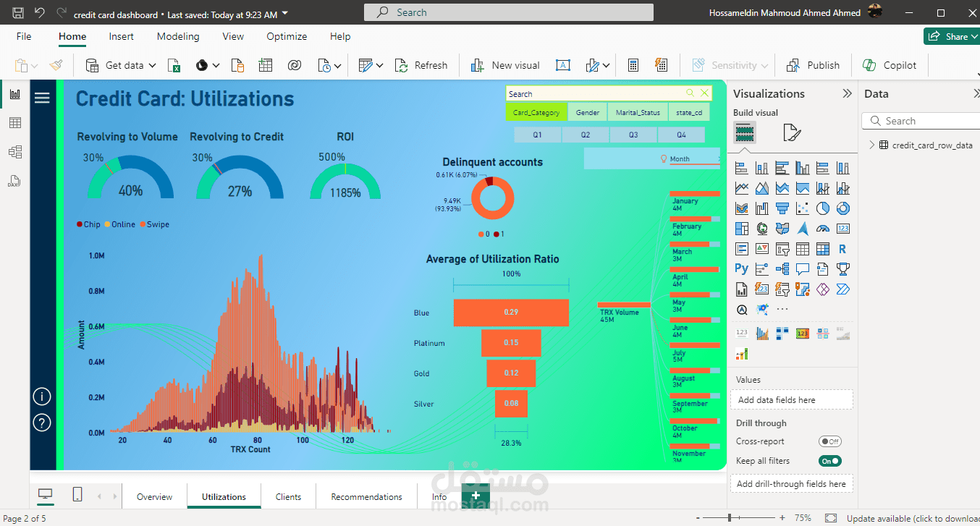Viewport: 980px width, 526px height.
Task: Click the Dataverse icon in ribbon
Action: 294,65
